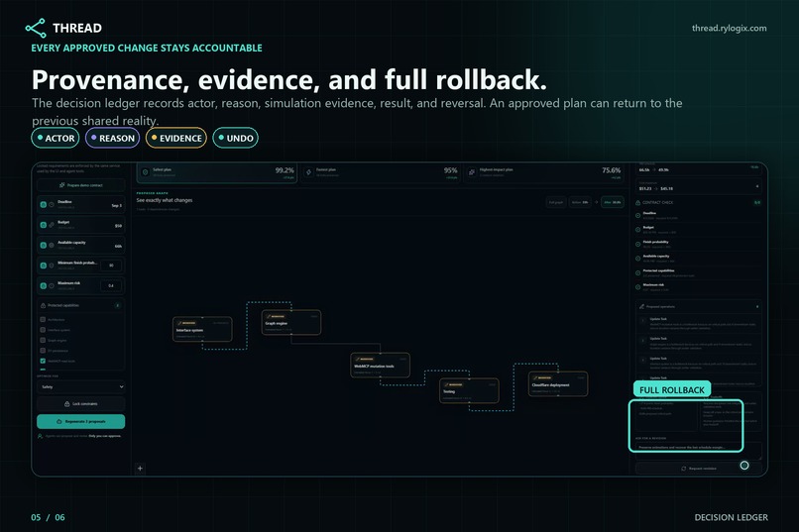Click the REASON tag pill

click(113, 138)
